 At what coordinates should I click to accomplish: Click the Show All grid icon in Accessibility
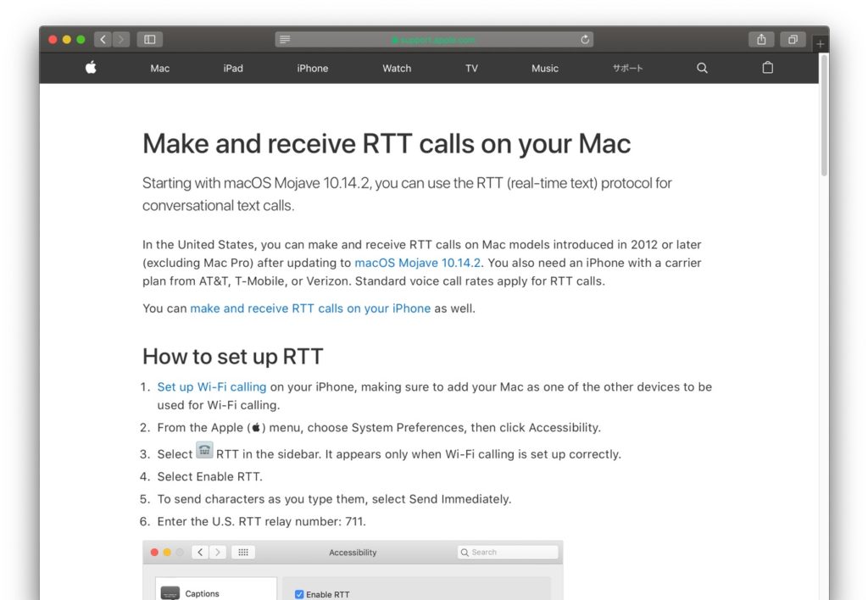coord(243,552)
